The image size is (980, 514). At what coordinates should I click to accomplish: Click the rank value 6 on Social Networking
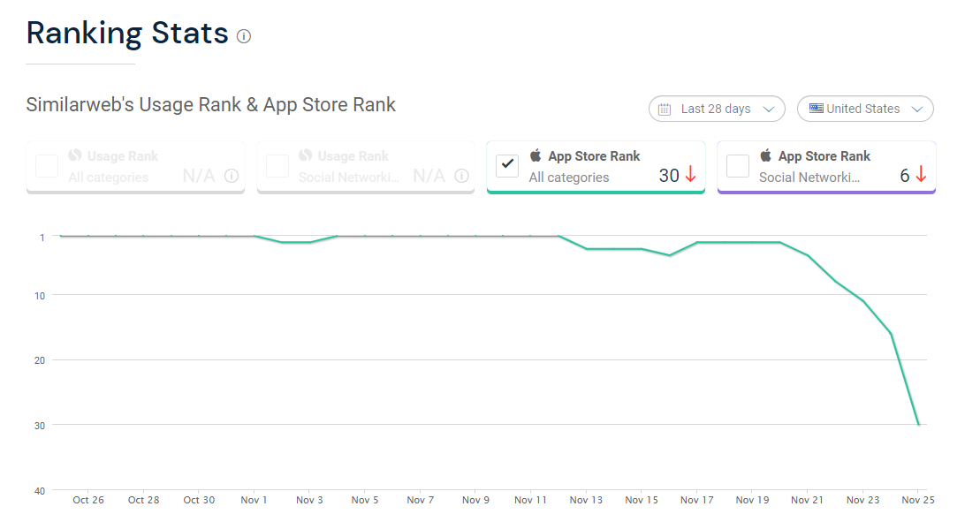pyautogui.click(x=904, y=176)
